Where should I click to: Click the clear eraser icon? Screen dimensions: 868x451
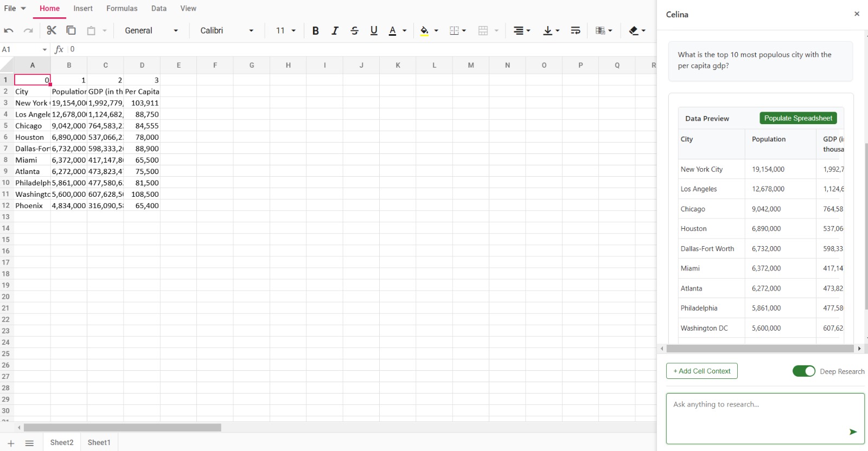point(633,31)
